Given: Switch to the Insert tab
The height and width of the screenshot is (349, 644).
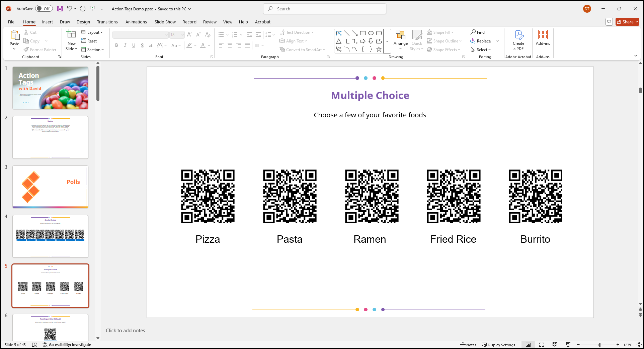Looking at the screenshot, I should (48, 22).
